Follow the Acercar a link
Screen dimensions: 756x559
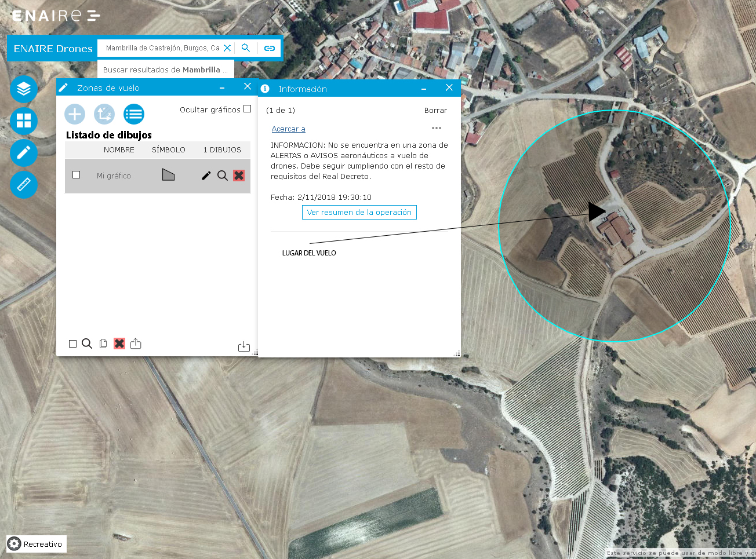(288, 129)
